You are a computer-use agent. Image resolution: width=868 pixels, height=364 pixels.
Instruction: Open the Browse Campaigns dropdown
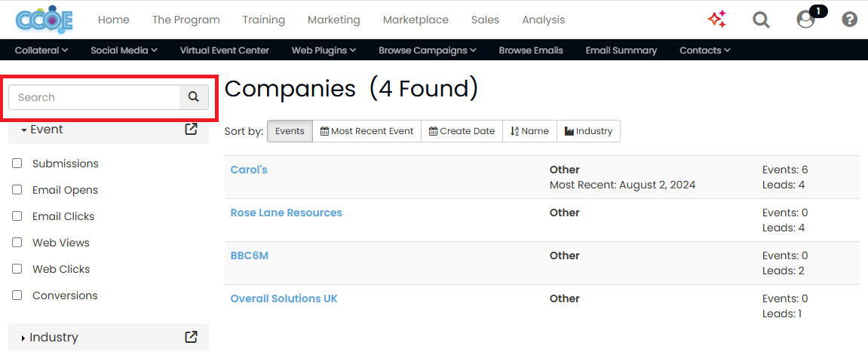coord(428,50)
